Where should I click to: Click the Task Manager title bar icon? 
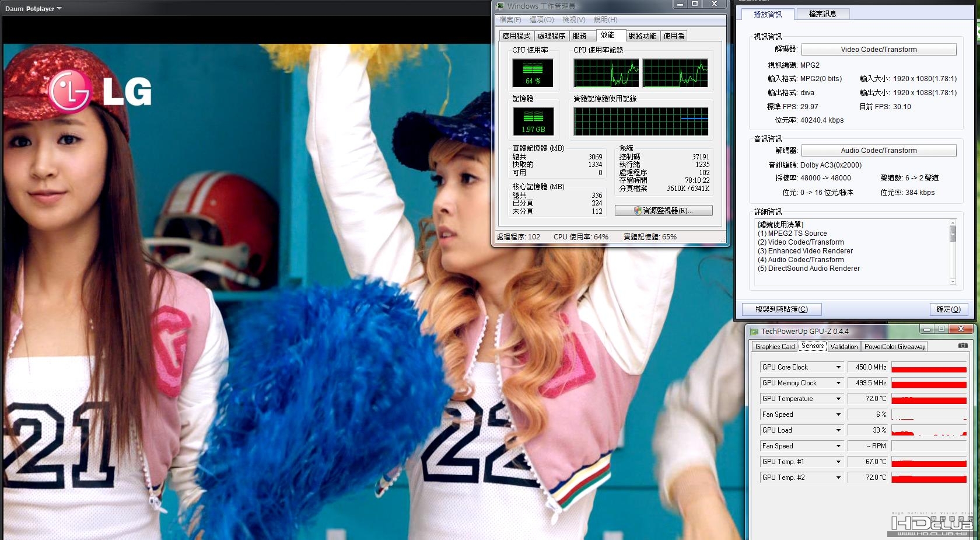point(500,6)
